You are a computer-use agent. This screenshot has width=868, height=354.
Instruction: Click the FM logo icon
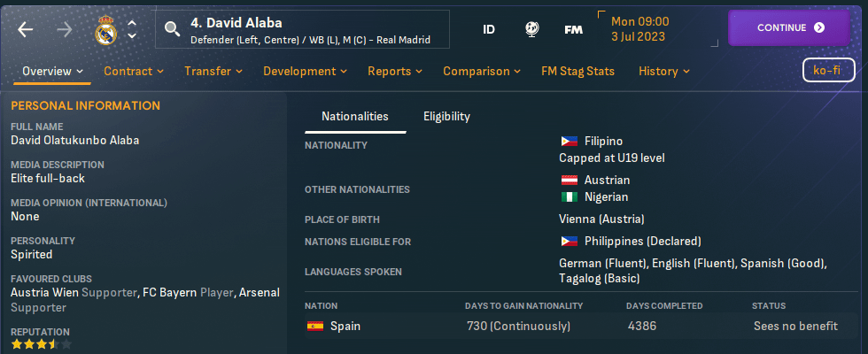click(x=573, y=29)
